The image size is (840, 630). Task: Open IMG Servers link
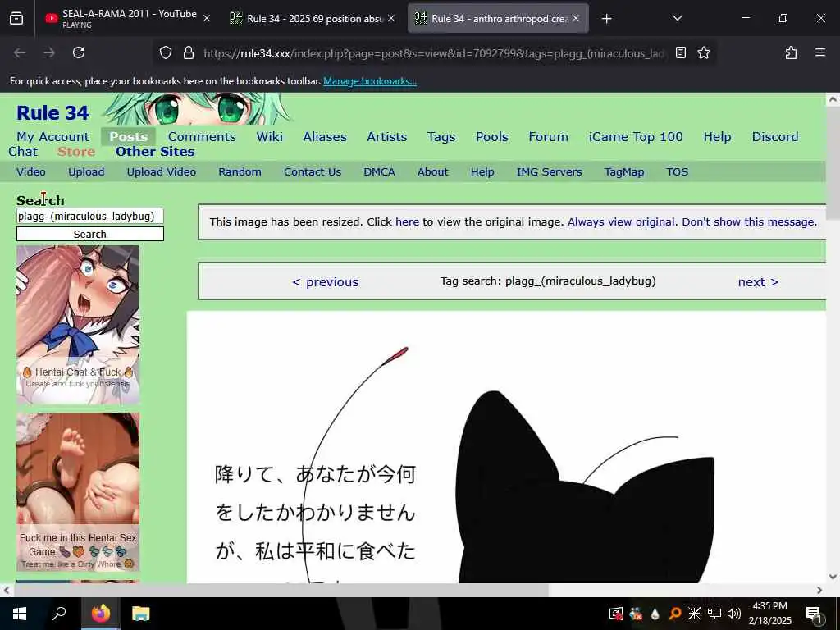(549, 172)
